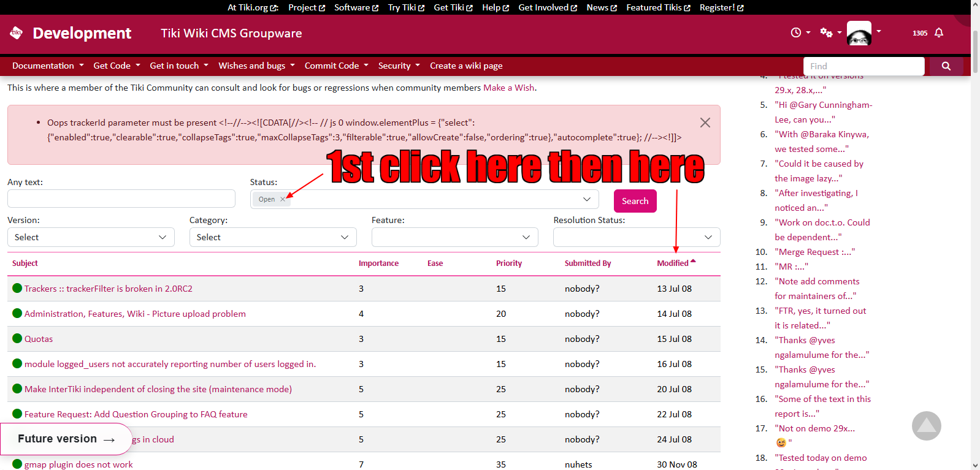Open the Wishes and bugs menu

coord(256,66)
